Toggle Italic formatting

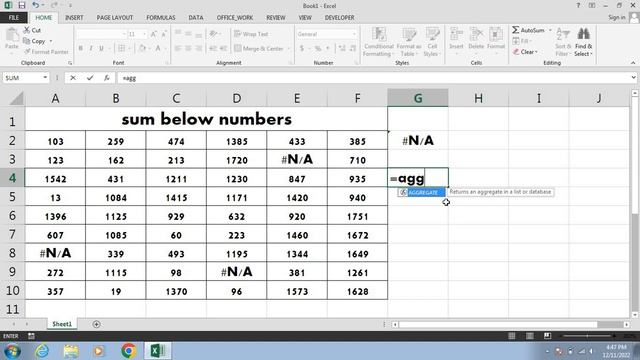(91, 49)
